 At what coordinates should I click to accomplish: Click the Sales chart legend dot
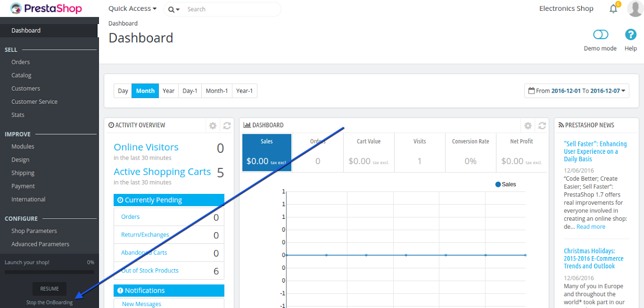pyautogui.click(x=498, y=185)
